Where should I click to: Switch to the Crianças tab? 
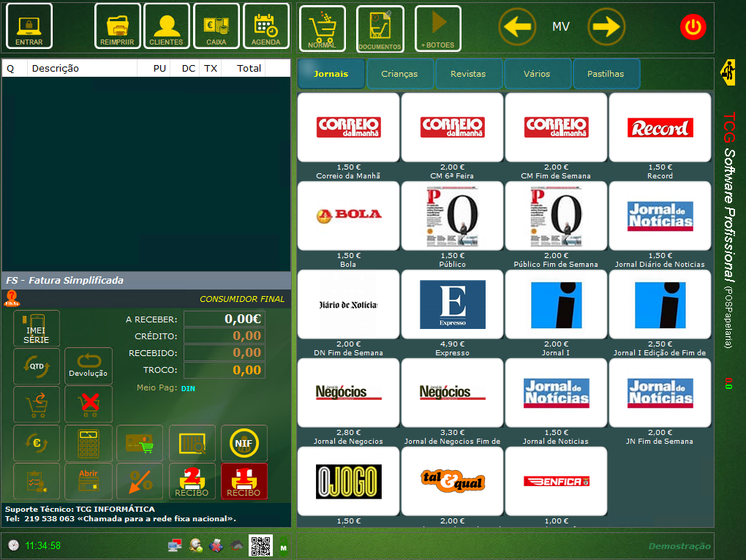(x=399, y=74)
